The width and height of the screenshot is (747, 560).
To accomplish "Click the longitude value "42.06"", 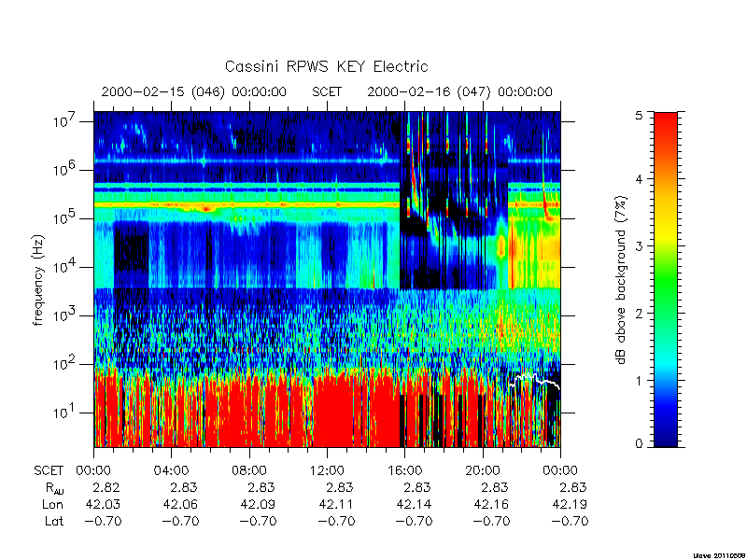I will pos(180,504).
